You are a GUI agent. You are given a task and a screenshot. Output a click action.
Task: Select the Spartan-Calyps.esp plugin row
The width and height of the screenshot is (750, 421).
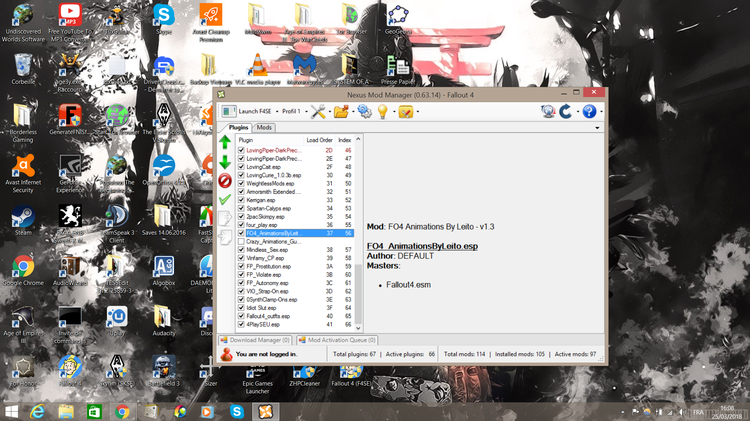click(x=295, y=209)
